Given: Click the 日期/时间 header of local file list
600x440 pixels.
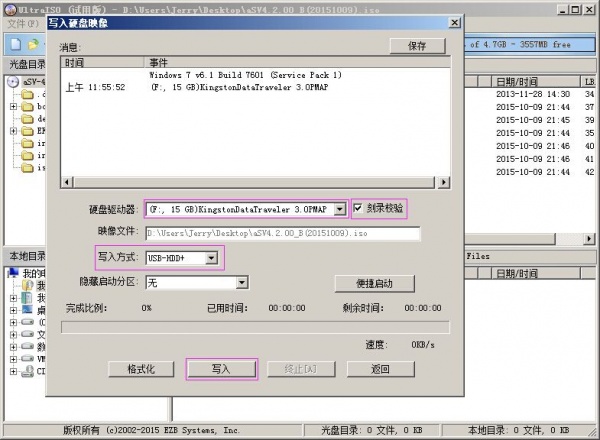Looking at the screenshot, I should 536,273.
